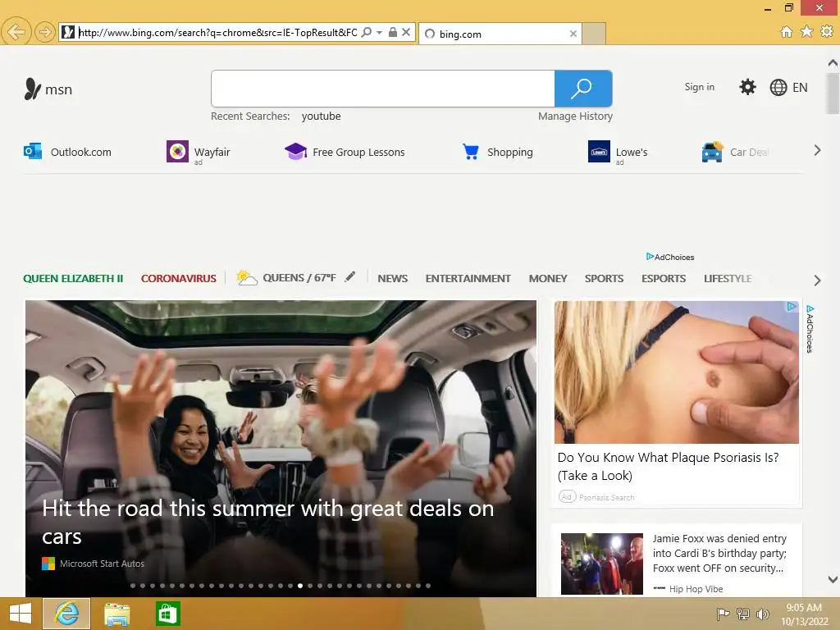Click the Microsoft Start Autos source label
Screen dimensions: 840x630
click(x=94, y=564)
